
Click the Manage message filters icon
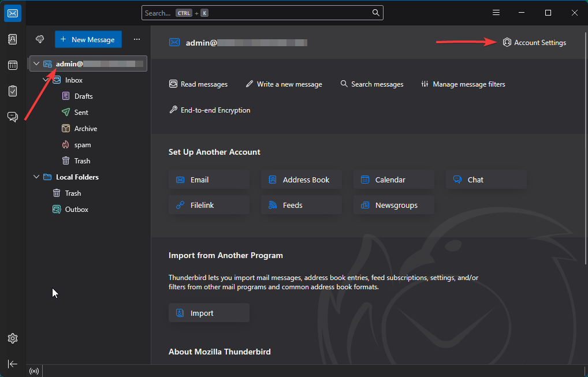[x=425, y=84]
